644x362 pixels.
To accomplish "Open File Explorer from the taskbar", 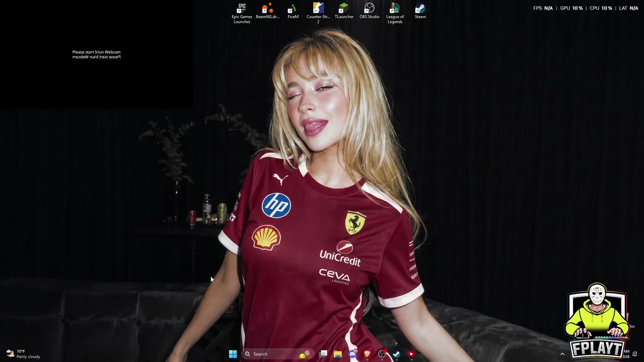I will [338, 354].
